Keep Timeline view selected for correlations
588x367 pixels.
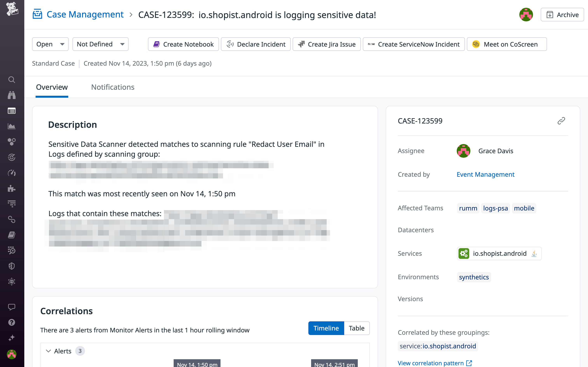(326, 328)
